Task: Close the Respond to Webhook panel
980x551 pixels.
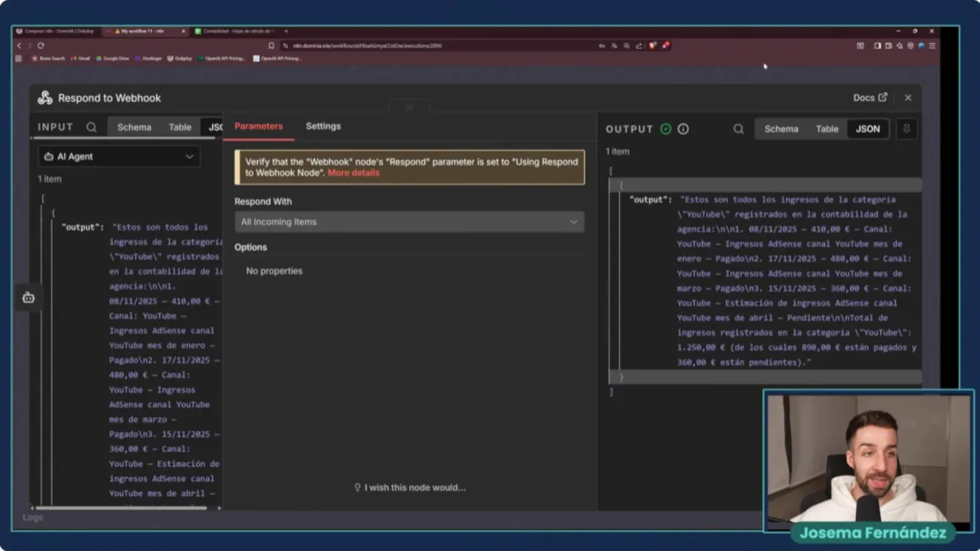Action: (x=908, y=98)
